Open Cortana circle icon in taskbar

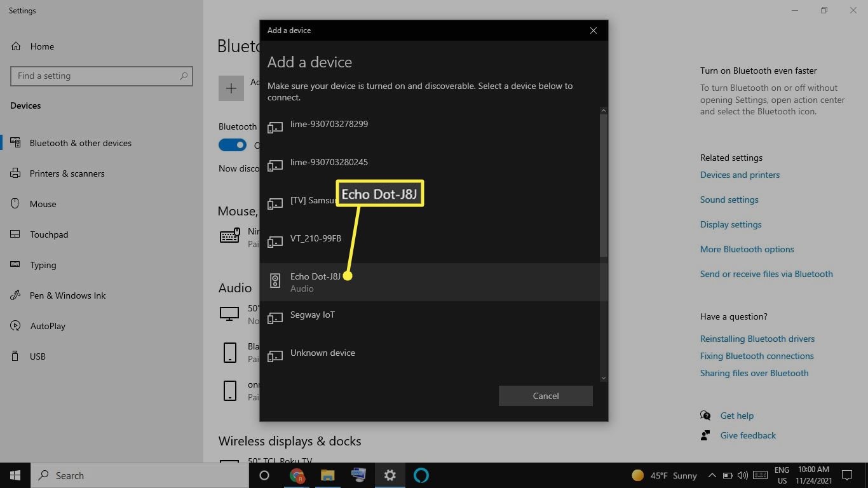(264, 475)
